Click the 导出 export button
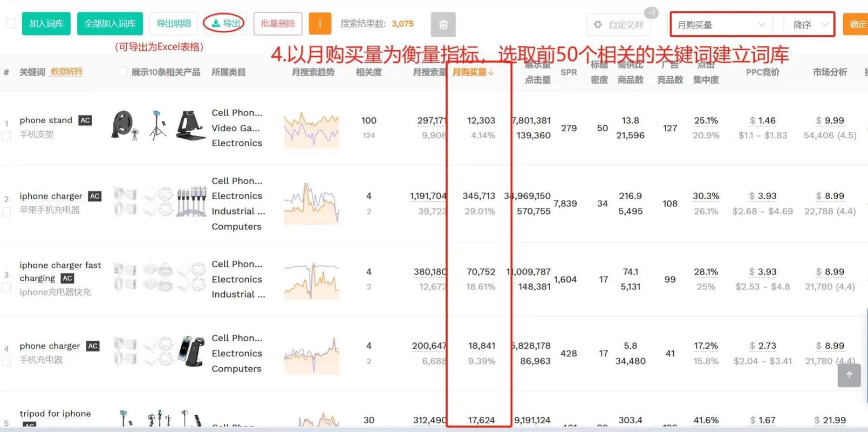This screenshot has width=868, height=432. (x=225, y=24)
